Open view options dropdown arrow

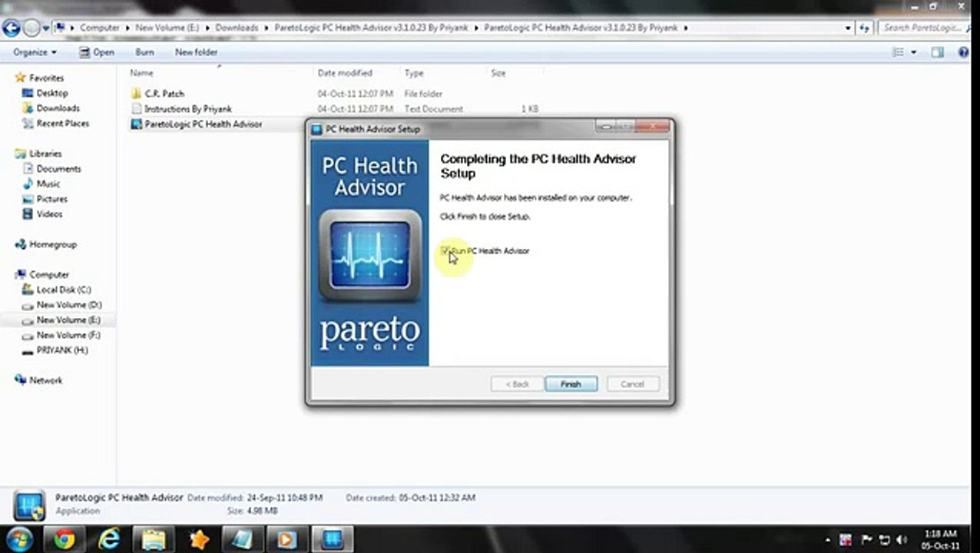click(913, 52)
